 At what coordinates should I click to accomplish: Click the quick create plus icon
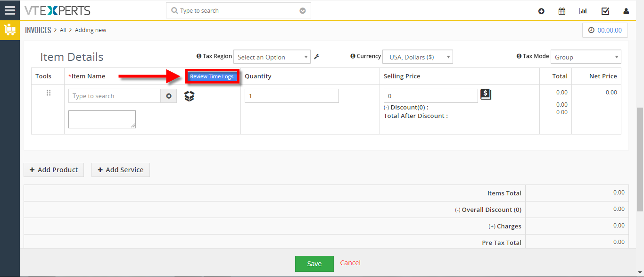pyautogui.click(x=541, y=11)
